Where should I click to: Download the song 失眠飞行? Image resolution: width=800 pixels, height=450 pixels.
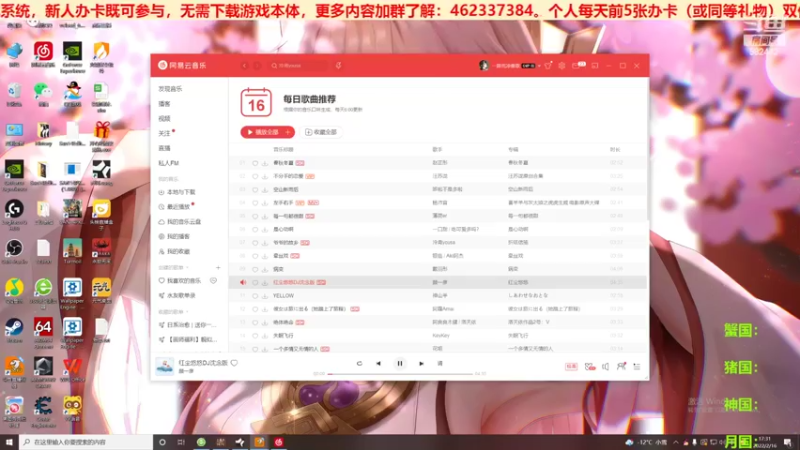click(265, 336)
